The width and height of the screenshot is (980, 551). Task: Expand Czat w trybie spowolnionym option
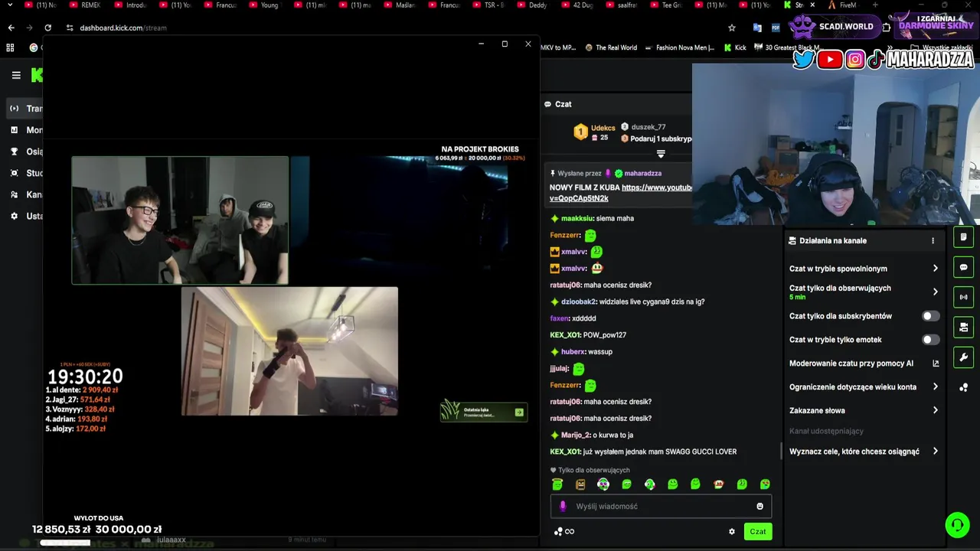coord(936,269)
